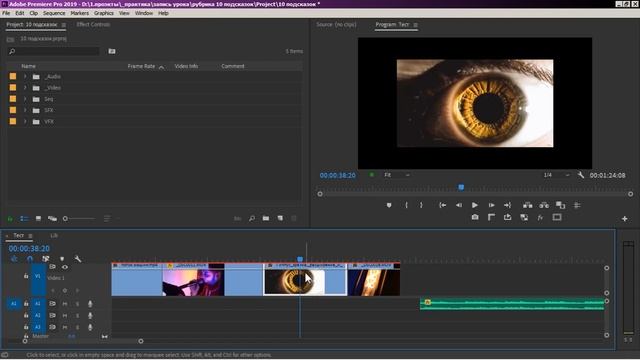This screenshot has height=360, width=640.
Task: Toggle sync lock on Video 1 track
Action: [x=52, y=267]
